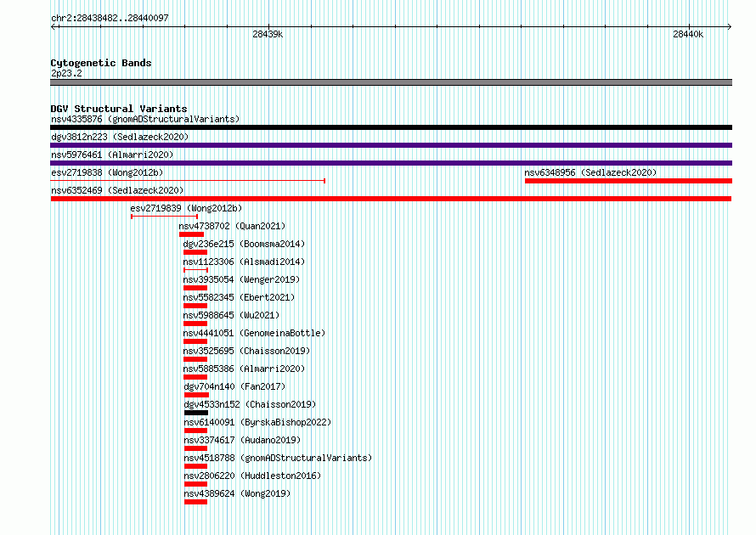Screen dimensions: 756x535
Task: Open nsv4441051 (GenomeinaBottle) label
Action: click(254, 333)
